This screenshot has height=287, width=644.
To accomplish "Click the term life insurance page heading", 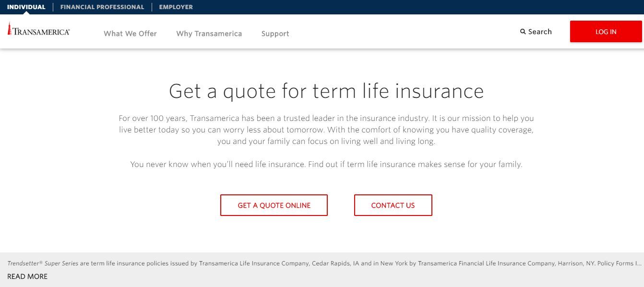I will coord(326,91).
